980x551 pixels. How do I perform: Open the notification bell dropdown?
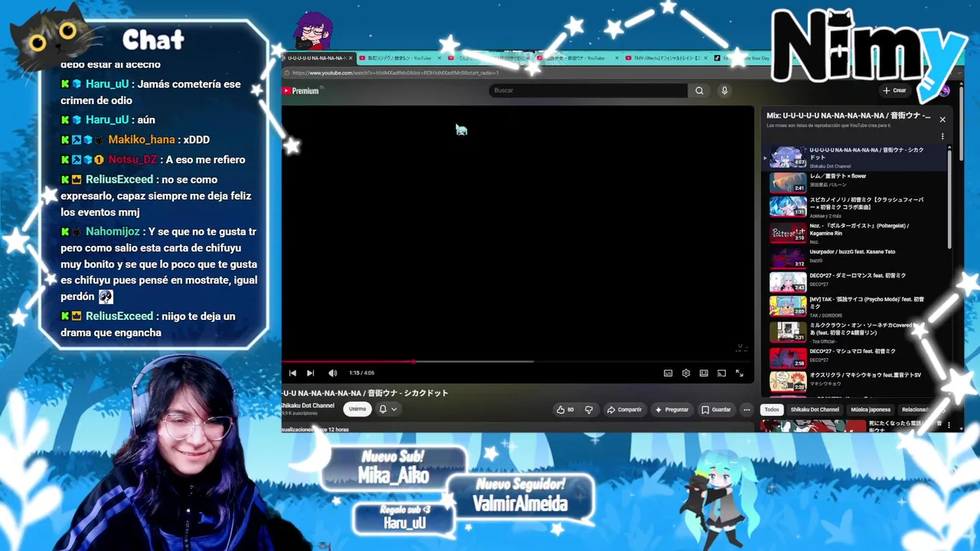pos(387,409)
